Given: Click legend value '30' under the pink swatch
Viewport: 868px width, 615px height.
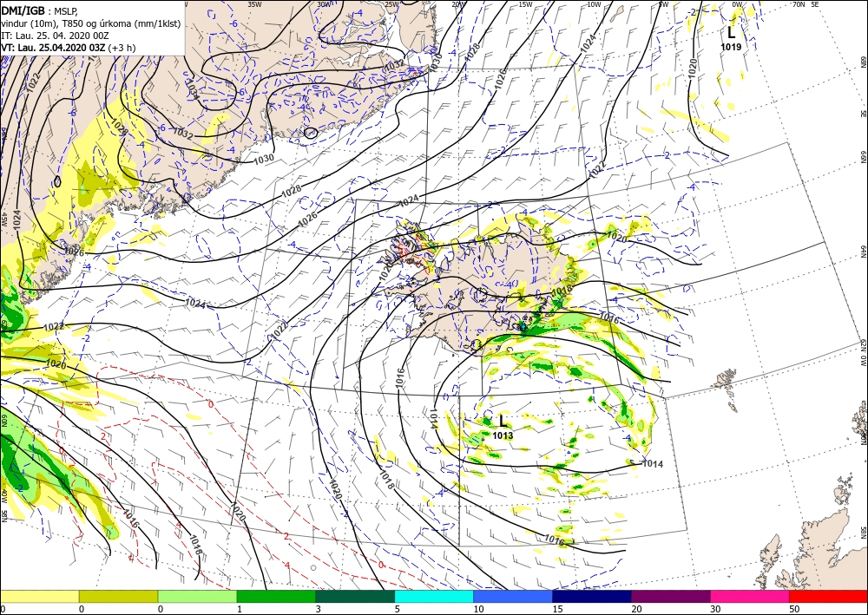Looking at the screenshot, I should tap(715, 610).
